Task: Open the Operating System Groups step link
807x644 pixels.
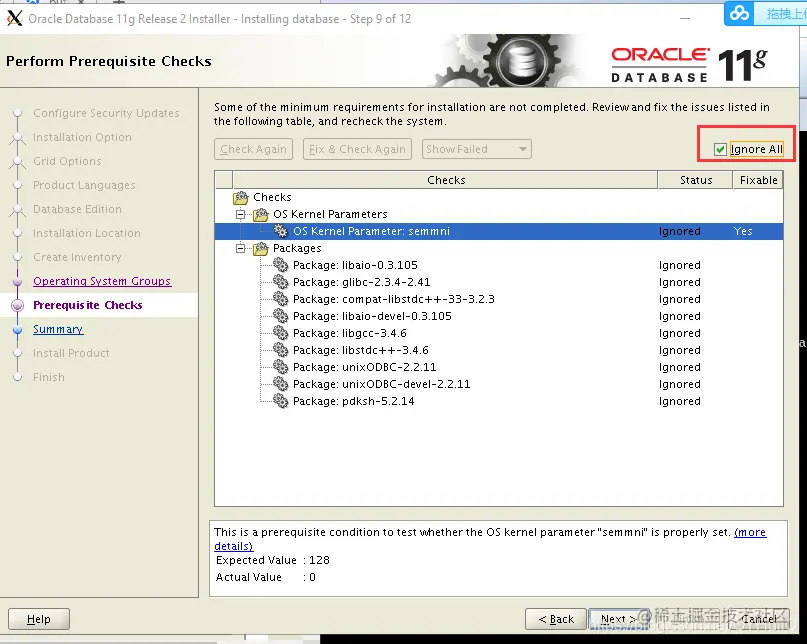Action: (x=102, y=281)
